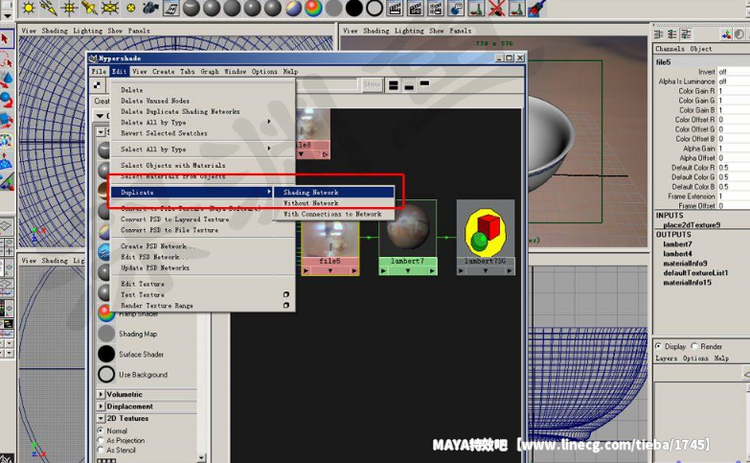Select the Normal radio button
Screen dimensions: 750x463
click(x=100, y=430)
